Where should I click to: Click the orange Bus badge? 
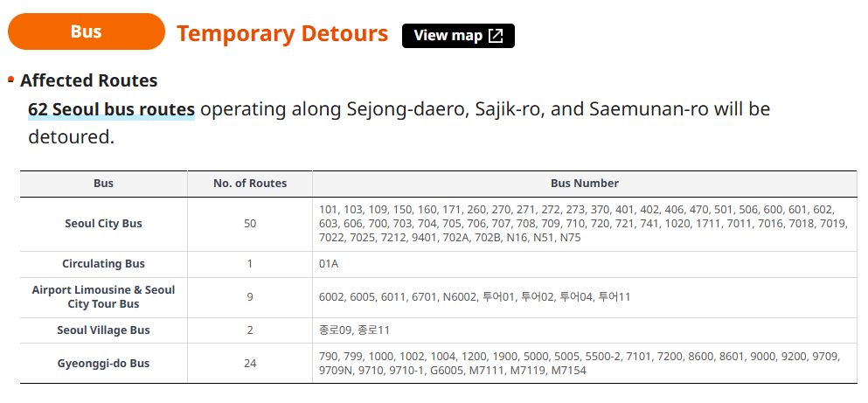pos(86,32)
